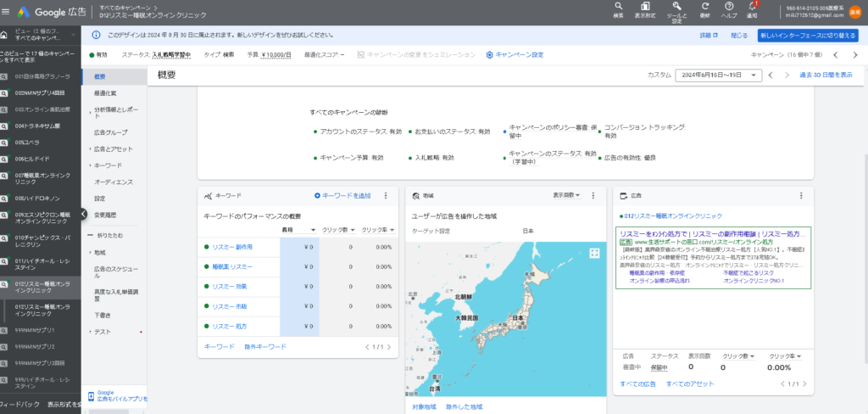Open the keyword card three-dot menu

(x=386, y=196)
